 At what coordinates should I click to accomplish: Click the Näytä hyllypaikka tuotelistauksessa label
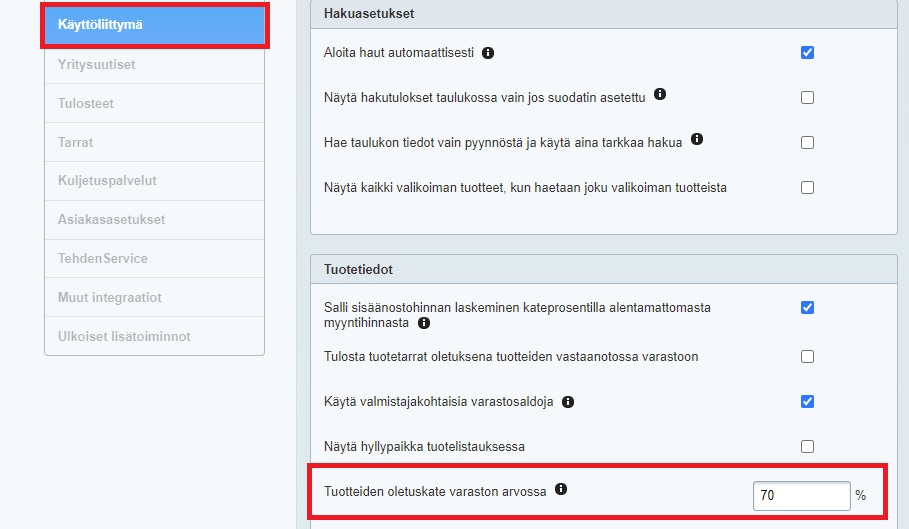(x=424, y=447)
